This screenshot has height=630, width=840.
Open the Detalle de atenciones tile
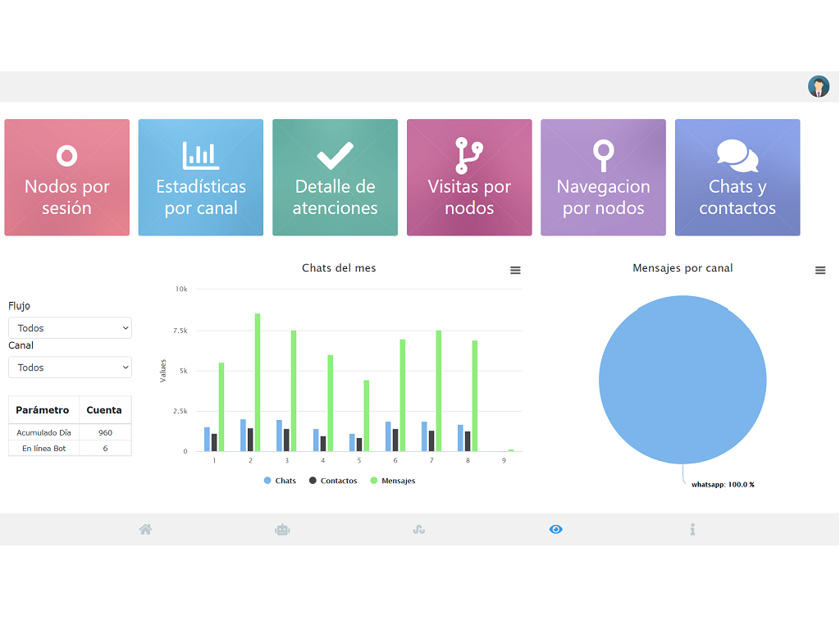pos(335,177)
